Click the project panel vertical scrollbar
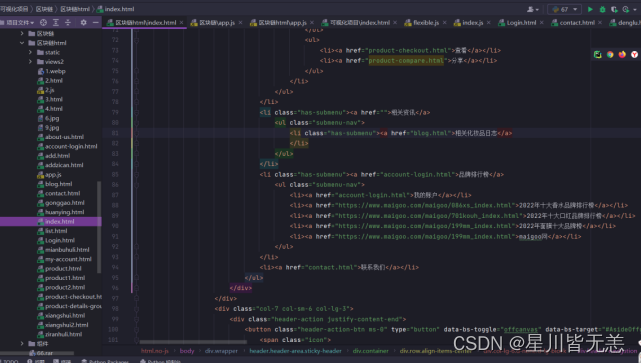 (99, 227)
